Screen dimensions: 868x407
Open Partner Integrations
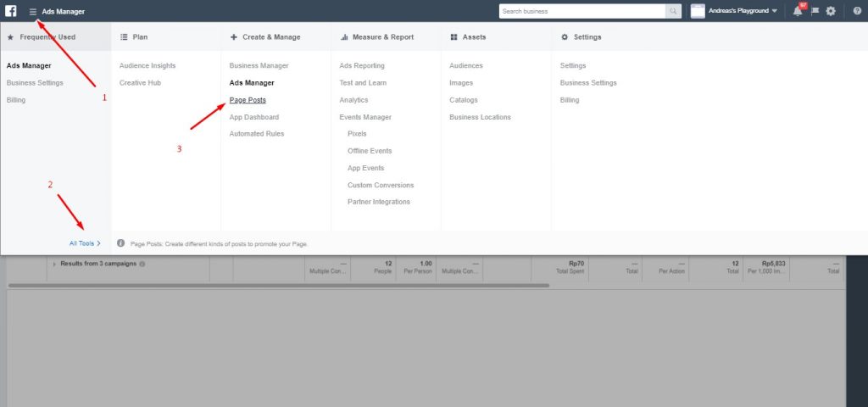(x=379, y=202)
